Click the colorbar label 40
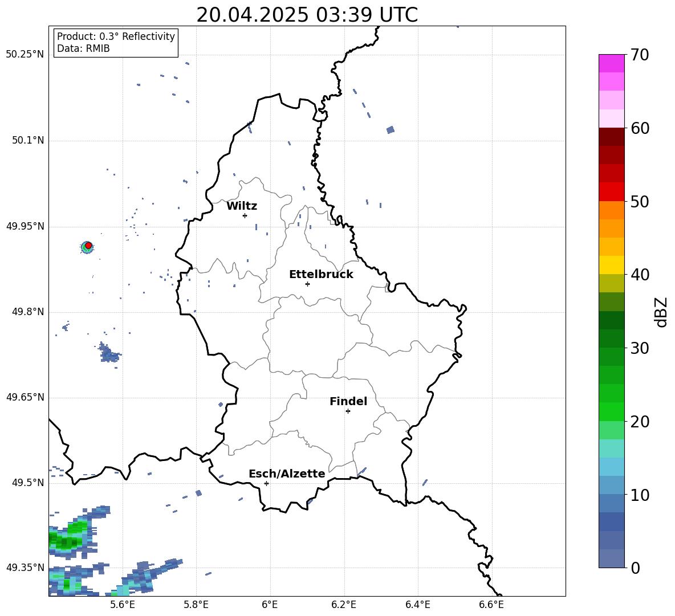This screenshot has width=675, height=616. (640, 275)
